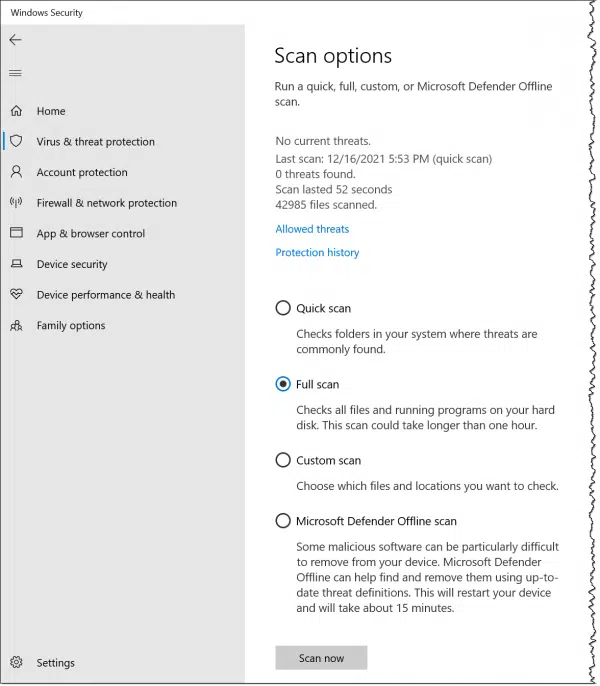Select the Full scan radio button
This screenshot has height=686, width=600.
(283, 384)
